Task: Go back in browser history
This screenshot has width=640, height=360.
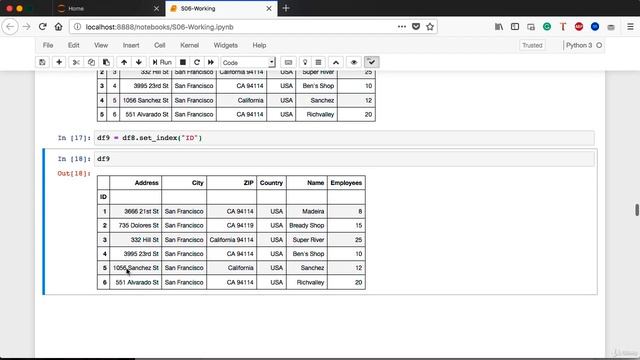Action: 10,27
